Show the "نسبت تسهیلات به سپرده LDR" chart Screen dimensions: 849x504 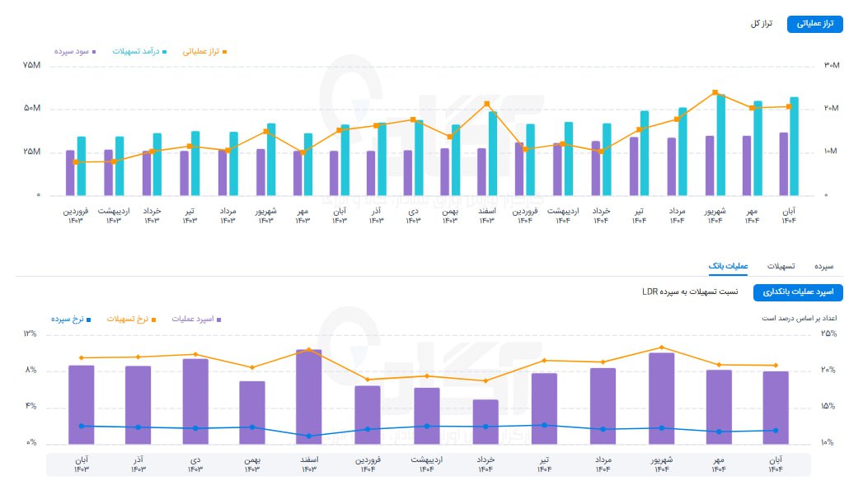tap(690, 292)
